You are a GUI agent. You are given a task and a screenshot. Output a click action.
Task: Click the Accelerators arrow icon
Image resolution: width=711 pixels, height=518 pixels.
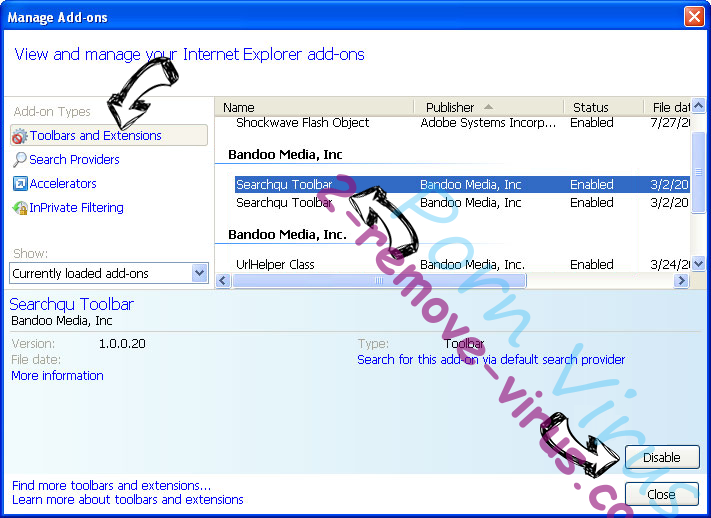point(20,184)
